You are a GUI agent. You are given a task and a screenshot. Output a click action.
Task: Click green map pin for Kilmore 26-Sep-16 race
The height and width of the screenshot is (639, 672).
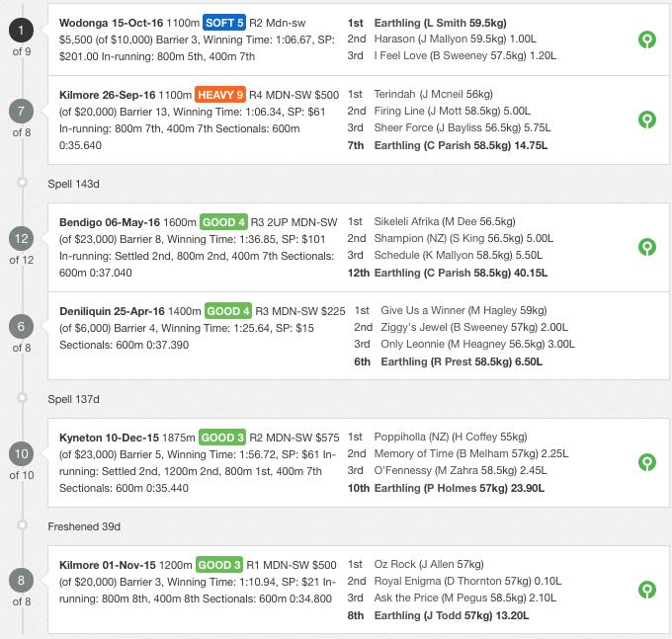tap(647, 120)
